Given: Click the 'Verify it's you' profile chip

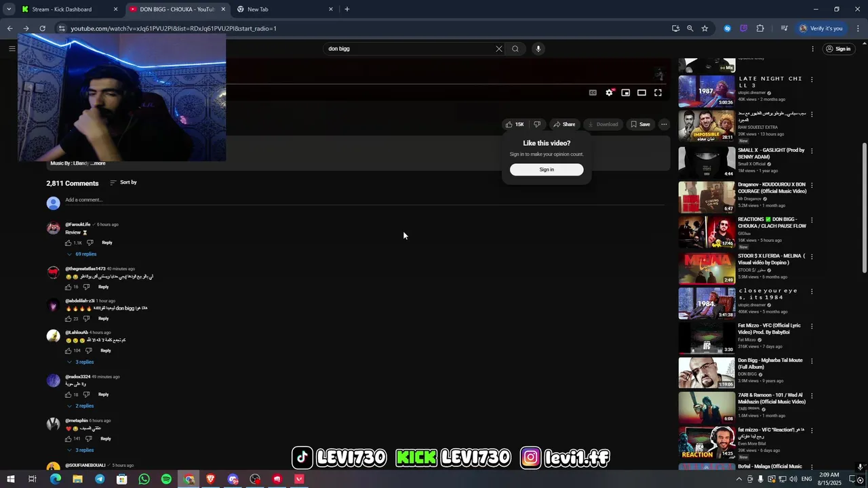Looking at the screenshot, I should [821, 28].
